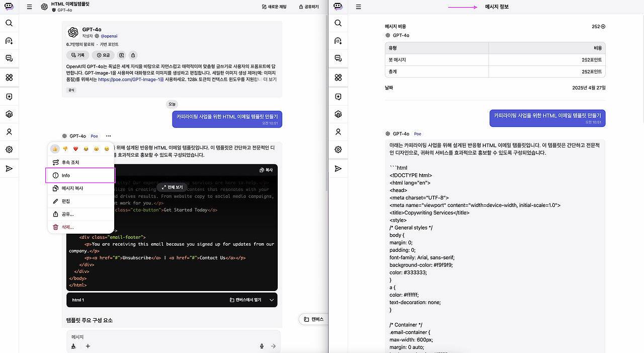
Task: Open profile icon in right sidebar
Action: pyautogui.click(x=338, y=132)
